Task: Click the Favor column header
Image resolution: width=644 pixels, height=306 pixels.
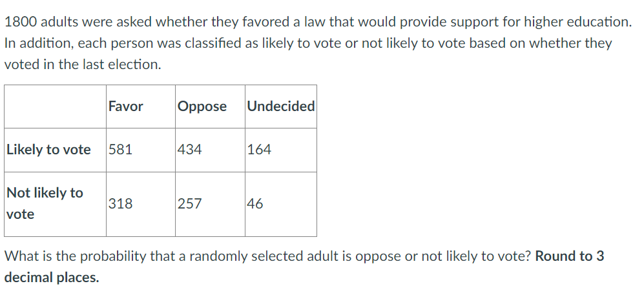Action: [126, 107]
